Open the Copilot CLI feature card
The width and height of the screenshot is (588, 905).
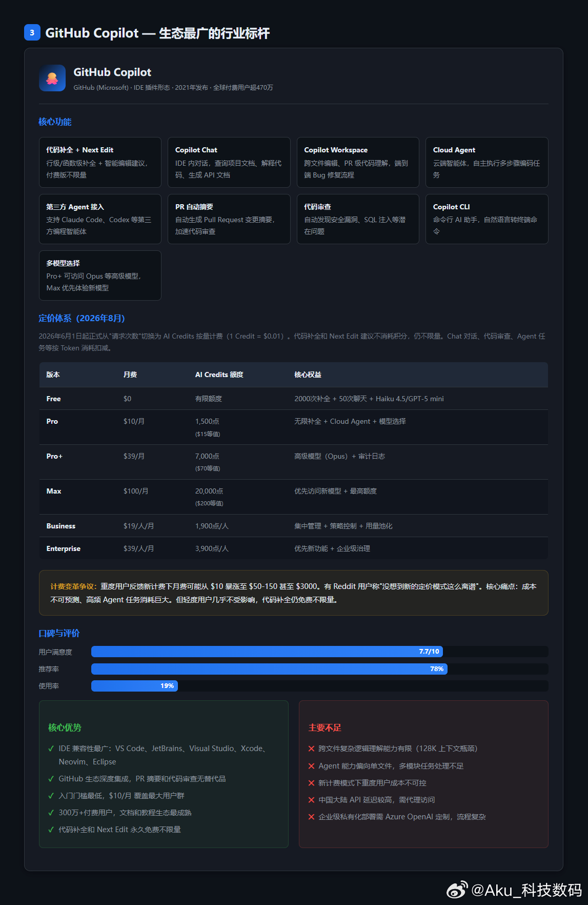(487, 219)
